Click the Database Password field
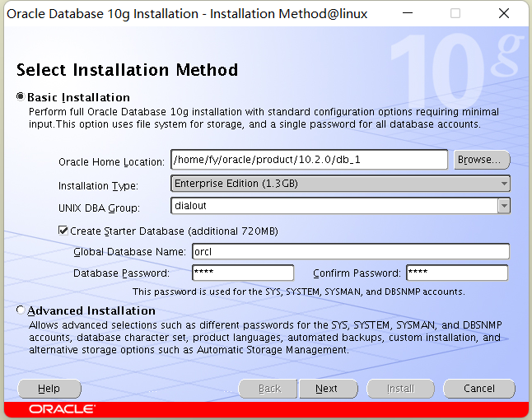This screenshot has width=532, height=420. (243, 273)
